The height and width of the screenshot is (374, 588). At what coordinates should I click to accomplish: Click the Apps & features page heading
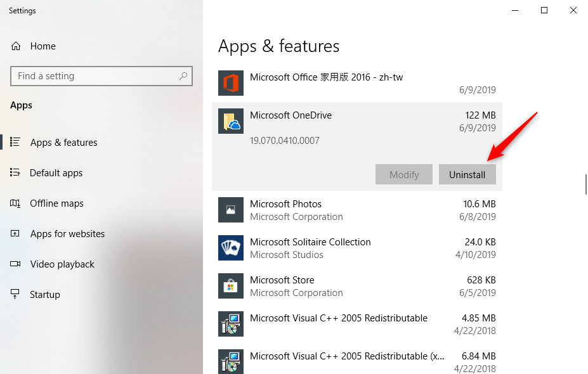(x=278, y=46)
